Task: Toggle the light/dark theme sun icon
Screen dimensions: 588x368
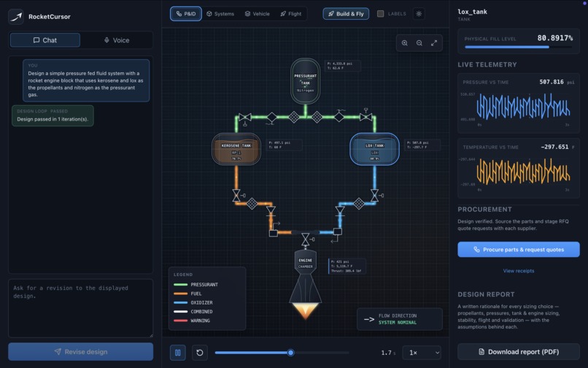Action: [x=419, y=14]
